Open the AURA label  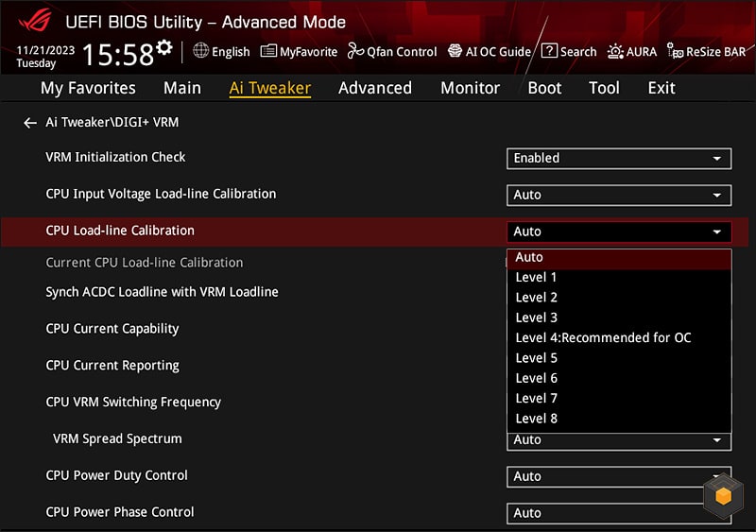tap(642, 52)
